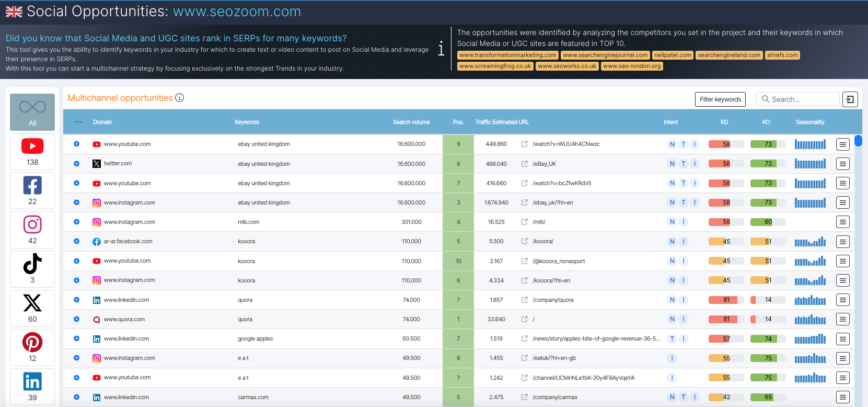Click keyword text 'google apples'
The image size is (868, 407).
256,338
